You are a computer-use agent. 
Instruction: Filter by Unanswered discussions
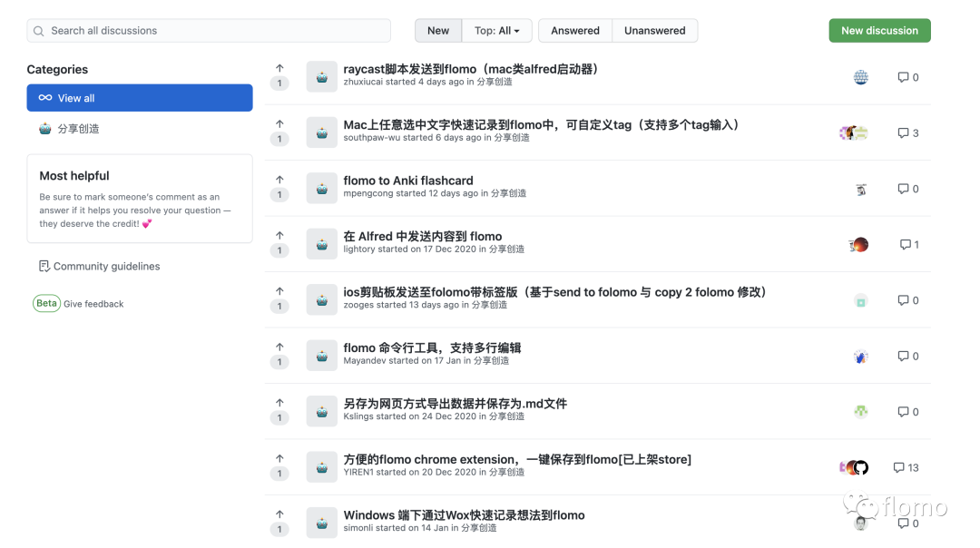tap(654, 31)
